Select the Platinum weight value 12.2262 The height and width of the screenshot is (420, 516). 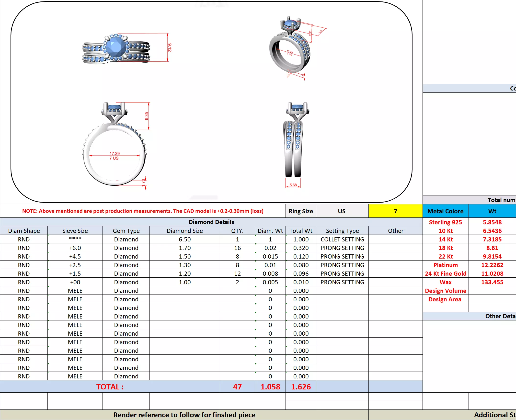[492, 265]
